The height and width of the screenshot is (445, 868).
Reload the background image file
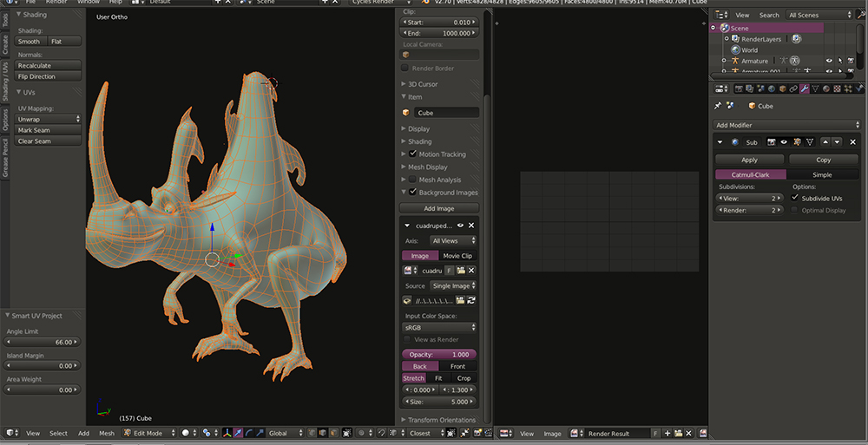[x=471, y=300]
